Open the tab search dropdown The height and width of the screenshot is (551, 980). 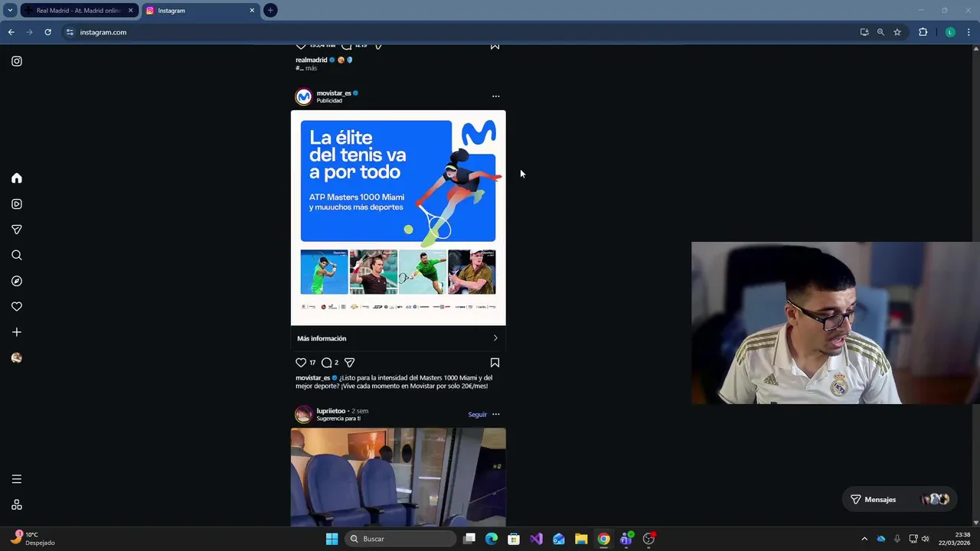(x=10, y=11)
